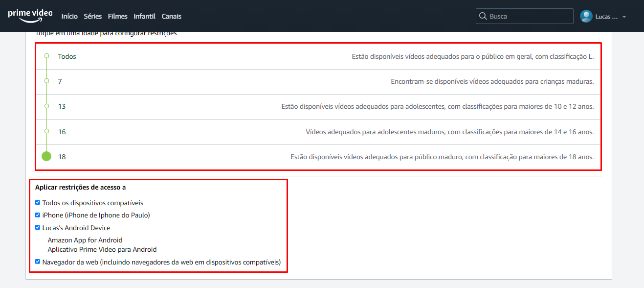Open the Lucas profile dropdown arrow

point(624,17)
